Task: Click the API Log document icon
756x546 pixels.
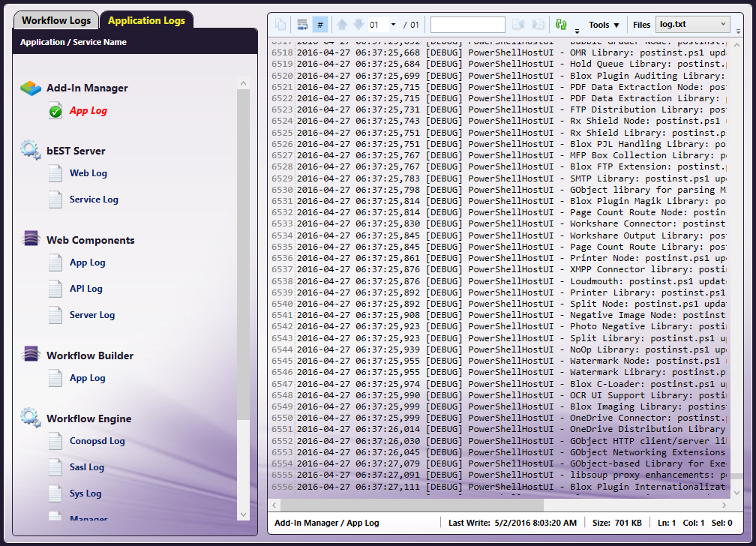Action: coord(55,289)
